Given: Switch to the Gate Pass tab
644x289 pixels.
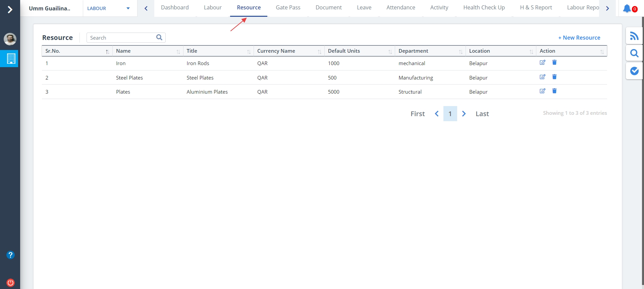Looking at the screenshot, I should pos(288,8).
